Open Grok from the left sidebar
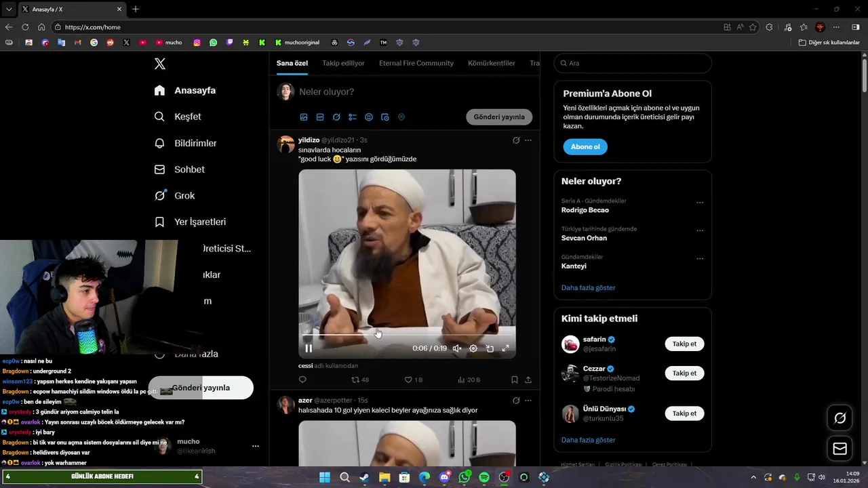868x488 pixels. (175, 195)
